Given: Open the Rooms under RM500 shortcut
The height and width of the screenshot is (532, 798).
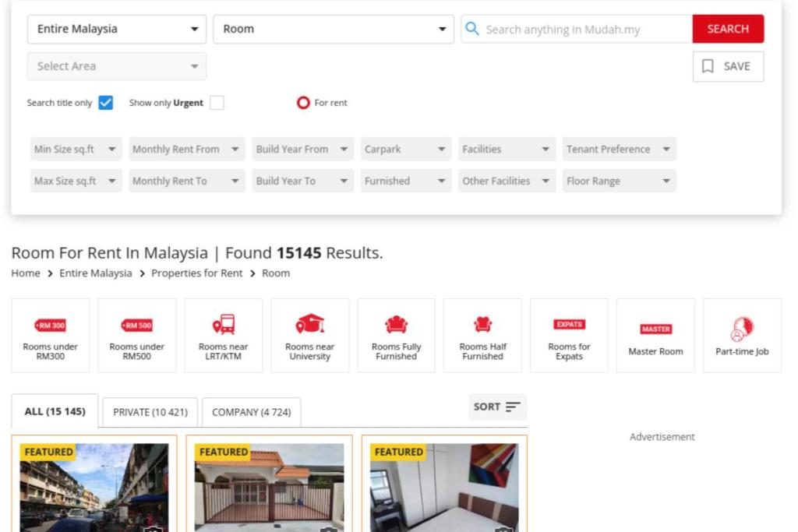Looking at the screenshot, I should (x=137, y=335).
